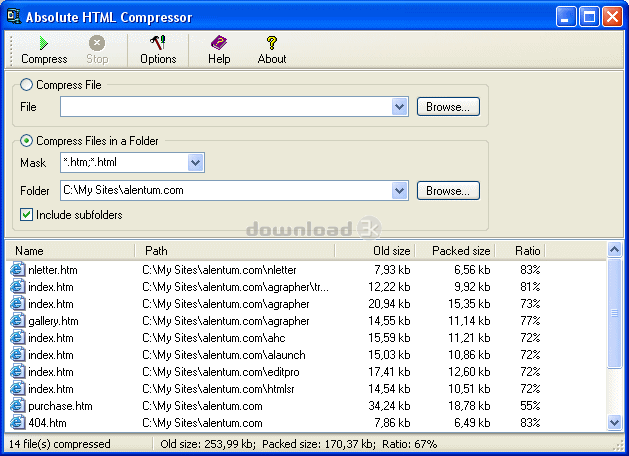
Task: Click the packed size value 11,14 kb
Action: (469, 321)
